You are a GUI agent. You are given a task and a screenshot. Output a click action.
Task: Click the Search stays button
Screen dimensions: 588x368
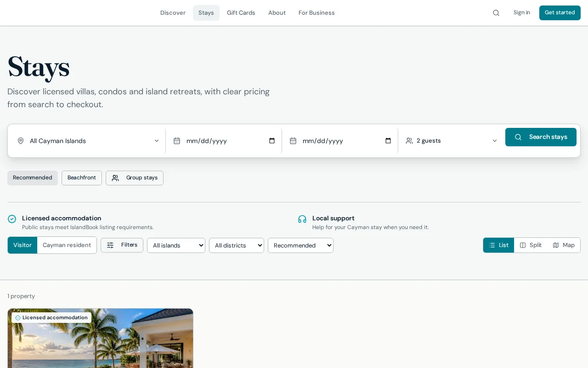[x=541, y=137]
